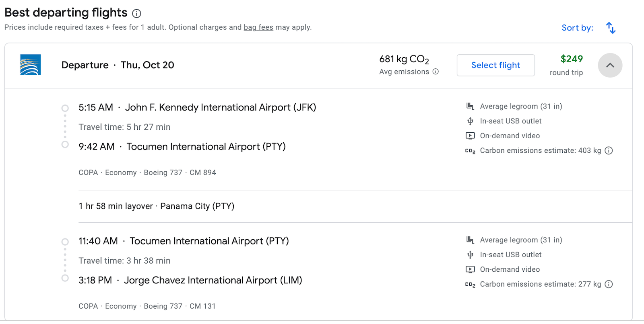Click the sort arrows icon next to Sort by
The image size is (644, 324).
tap(611, 27)
